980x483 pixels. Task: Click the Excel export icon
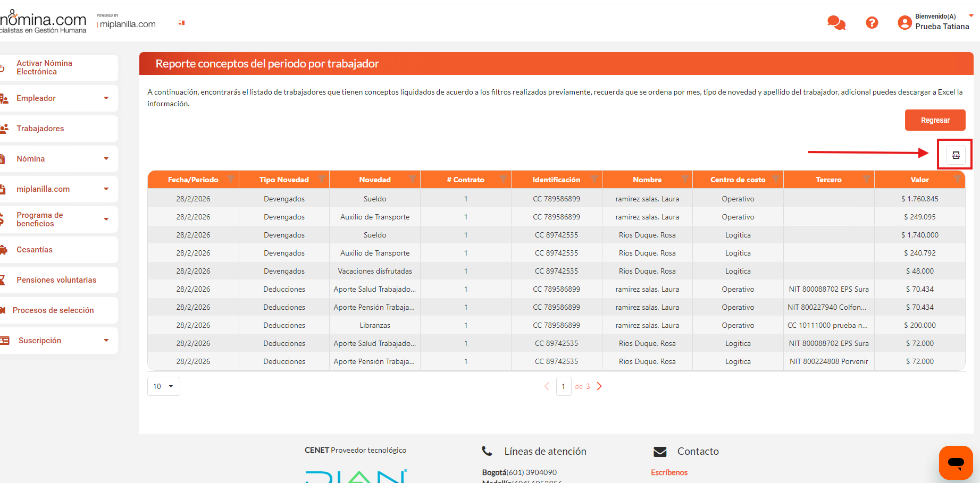956,155
